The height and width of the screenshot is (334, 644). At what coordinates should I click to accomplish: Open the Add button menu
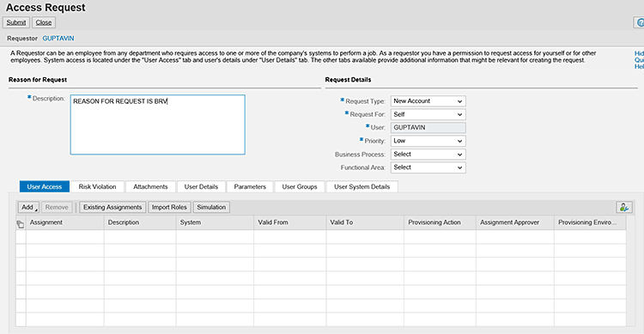(x=28, y=208)
